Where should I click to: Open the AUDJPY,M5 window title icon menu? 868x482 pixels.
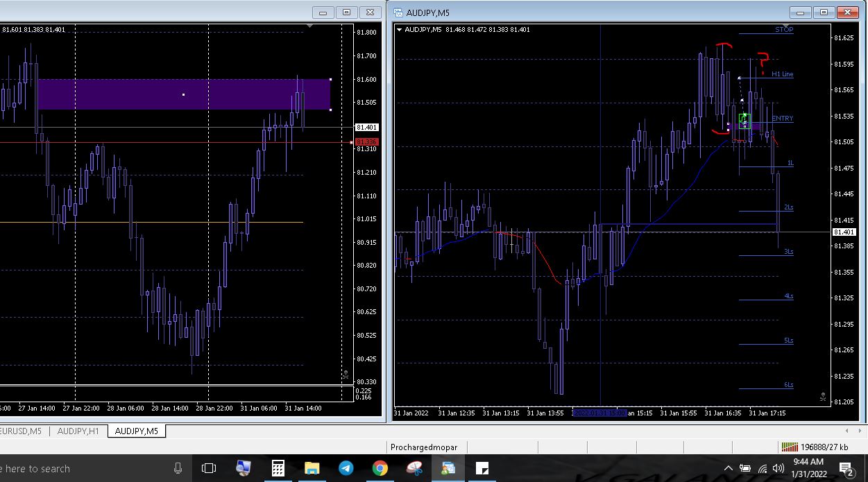coord(398,12)
